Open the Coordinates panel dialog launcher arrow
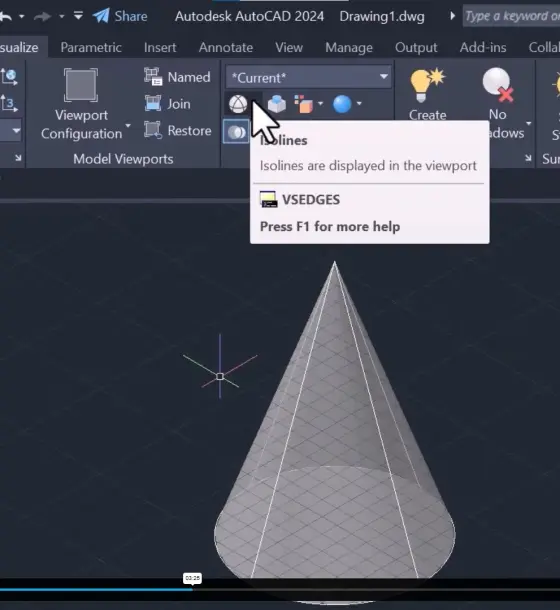560x610 pixels. click(x=18, y=158)
